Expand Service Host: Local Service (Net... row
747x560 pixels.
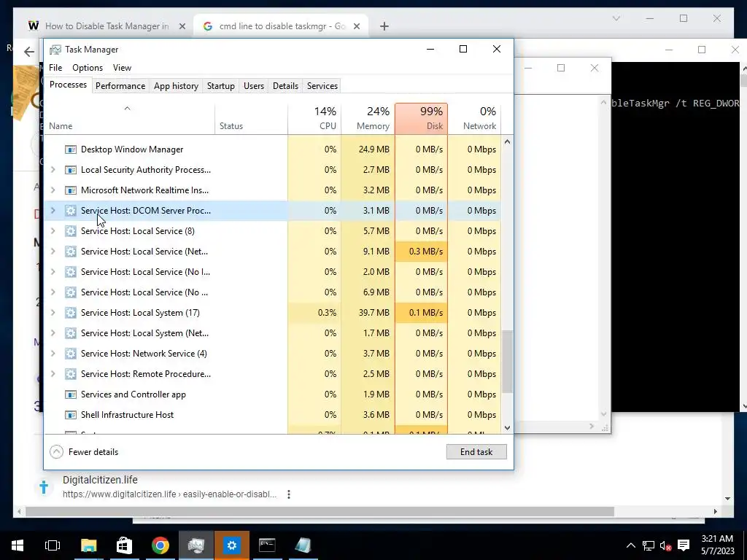tap(53, 252)
